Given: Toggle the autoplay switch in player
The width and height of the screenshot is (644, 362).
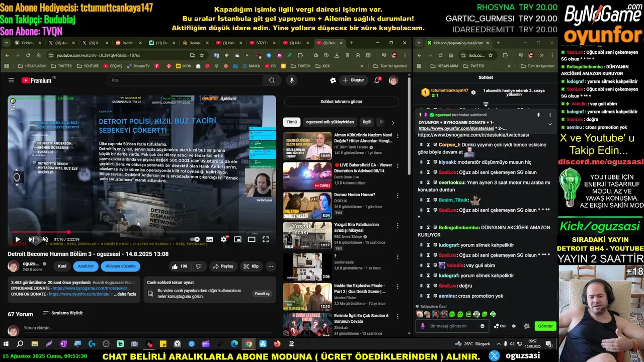Looking at the screenshot, I should point(195,239).
